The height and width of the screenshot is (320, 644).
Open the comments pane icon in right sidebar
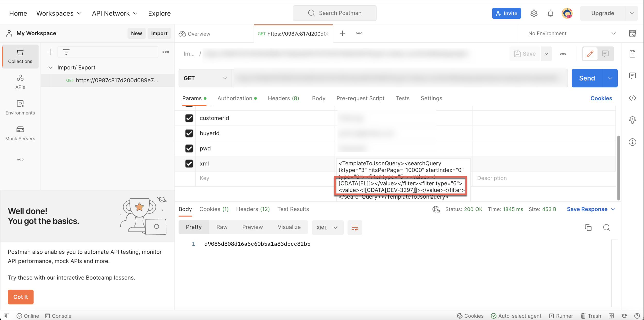coord(632,76)
